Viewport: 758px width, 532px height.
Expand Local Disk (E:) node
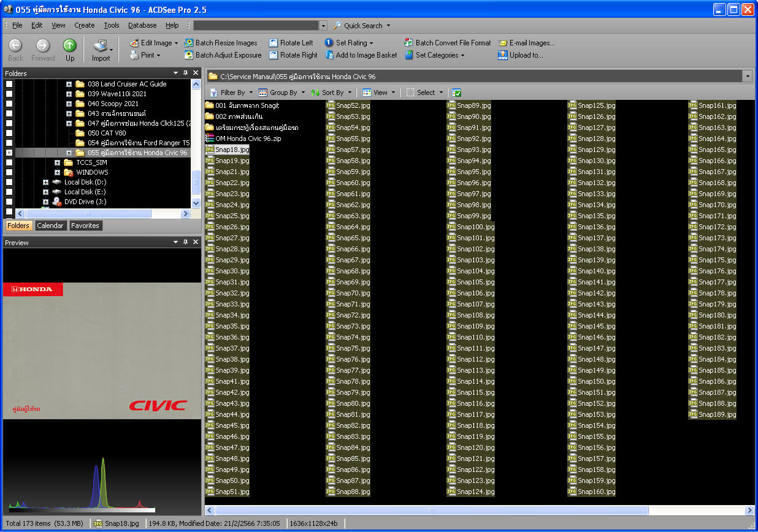click(x=45, y=192)
